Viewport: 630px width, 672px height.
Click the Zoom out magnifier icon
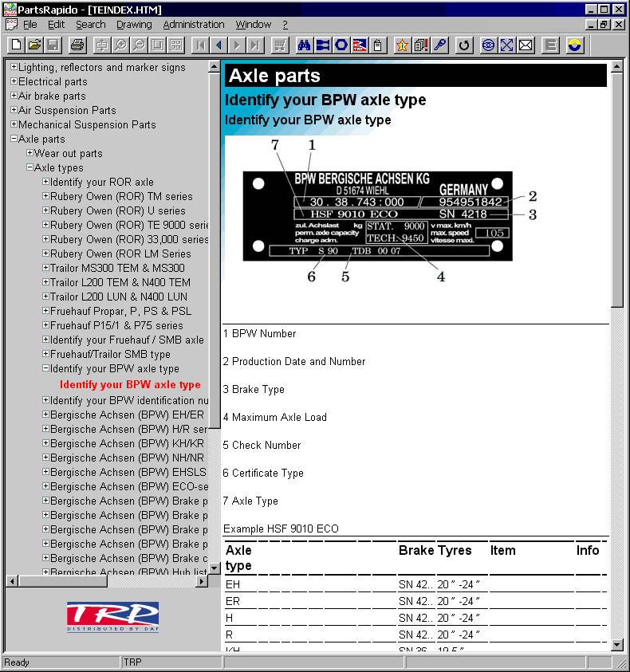click(x=139, y=45)
